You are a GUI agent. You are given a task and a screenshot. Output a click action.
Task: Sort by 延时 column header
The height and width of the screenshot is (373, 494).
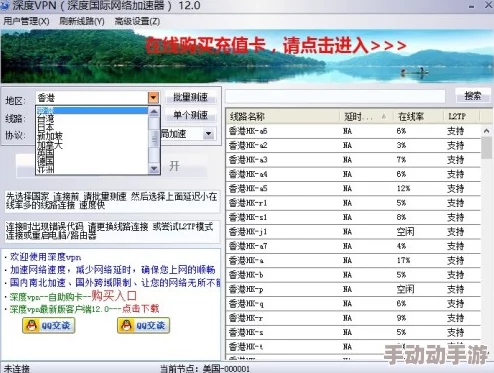(366, 116)
